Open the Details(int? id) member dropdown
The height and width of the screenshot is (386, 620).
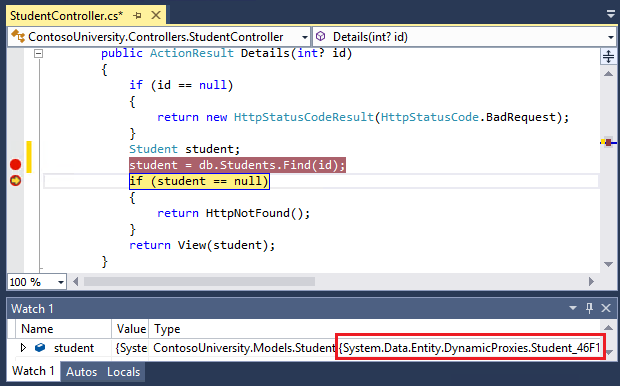pos(611,37)
